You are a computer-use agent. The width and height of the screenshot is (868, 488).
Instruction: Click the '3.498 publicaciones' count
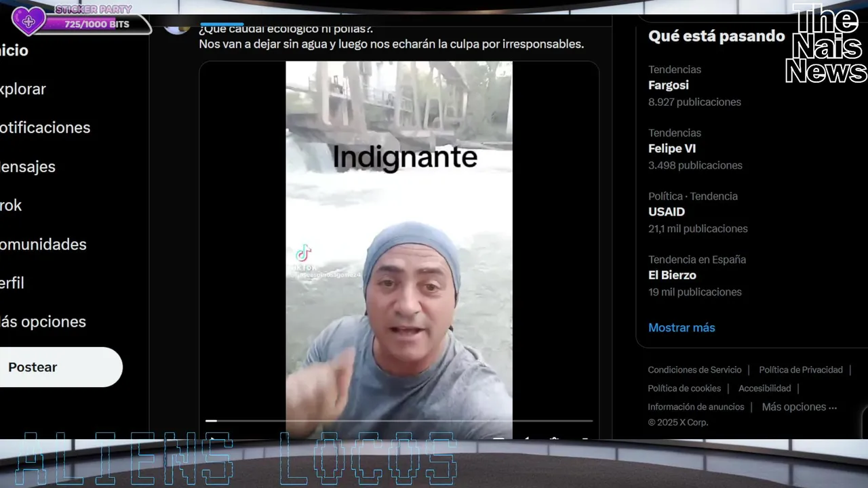(695, 165)
